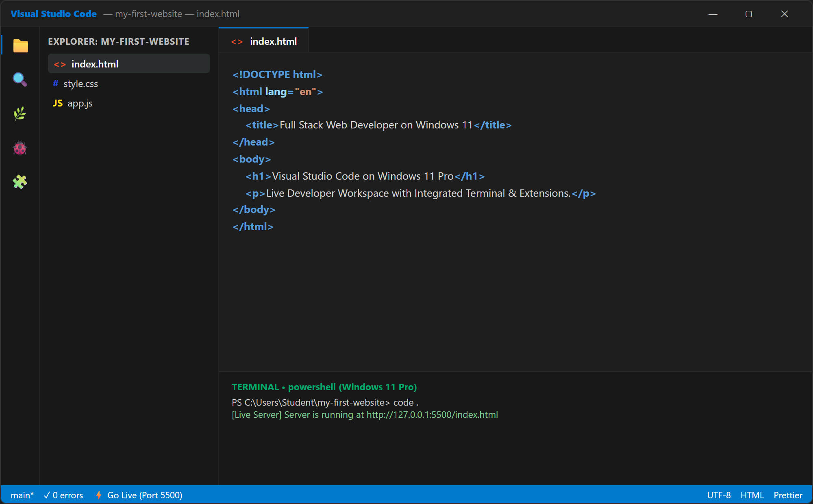813x504 pixels.
Task: Click the CSS hash icon beside style.css
Action: 56,83
